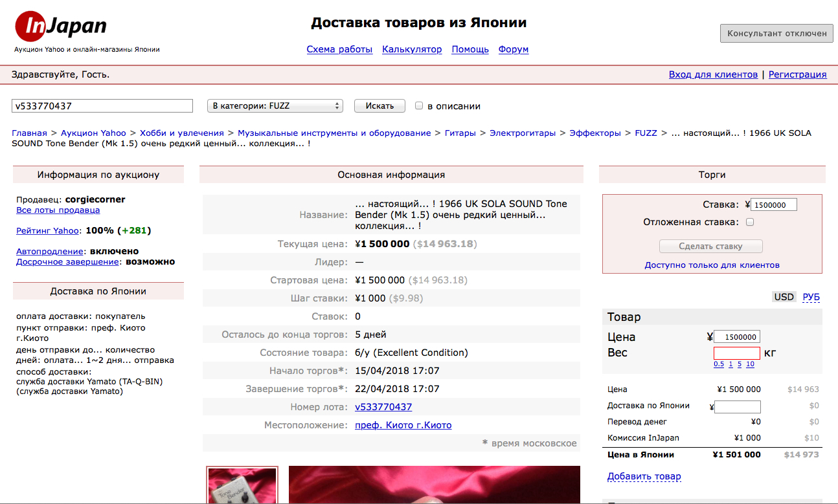Click seller name corgiecorner
Image resolution: width=838 pixels, height=504 pixels.
point(95,199)
